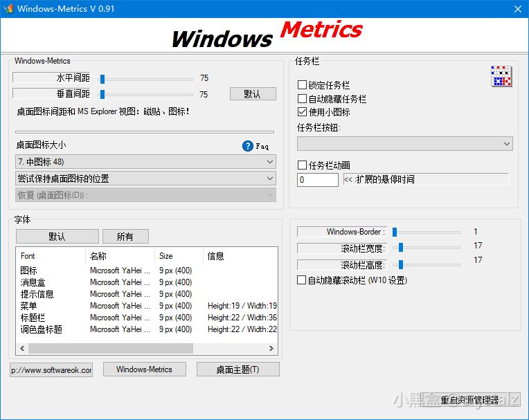This screenshot has width=529, height=420.
Task: Uncheck 使用小图标 checkbox
Action: [303, 112]
